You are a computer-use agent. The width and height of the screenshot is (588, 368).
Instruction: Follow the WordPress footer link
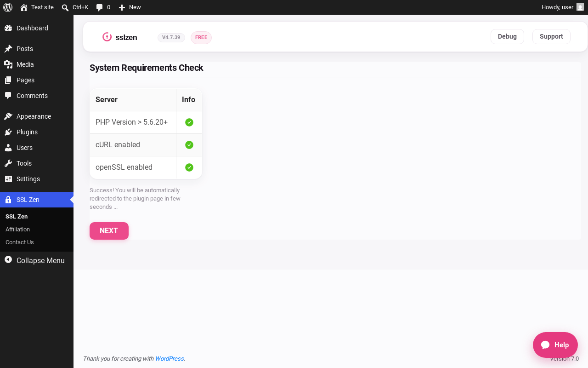pyautogui.click(x=170, y=359)
